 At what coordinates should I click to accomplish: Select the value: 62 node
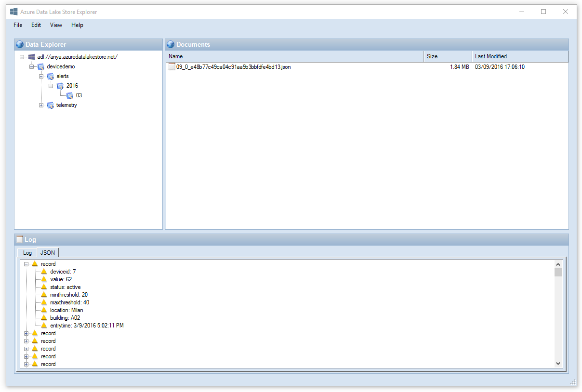point(61,279)
